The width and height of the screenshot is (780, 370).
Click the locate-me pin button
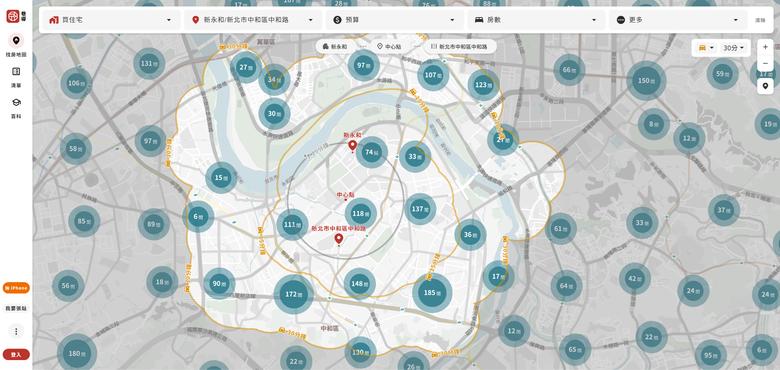(x=765, y=86)
